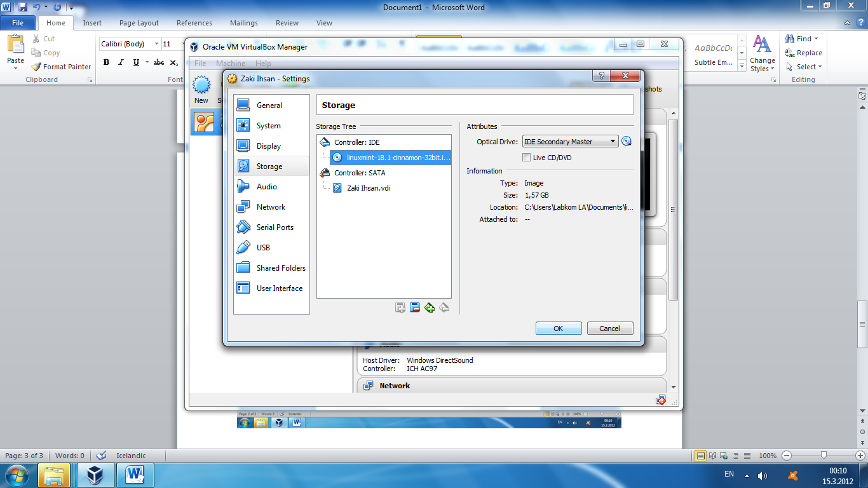This screenshot has height=488, width=868.
Task: Click OK in the Settings dialog
Action: click(x=559, y=329)
